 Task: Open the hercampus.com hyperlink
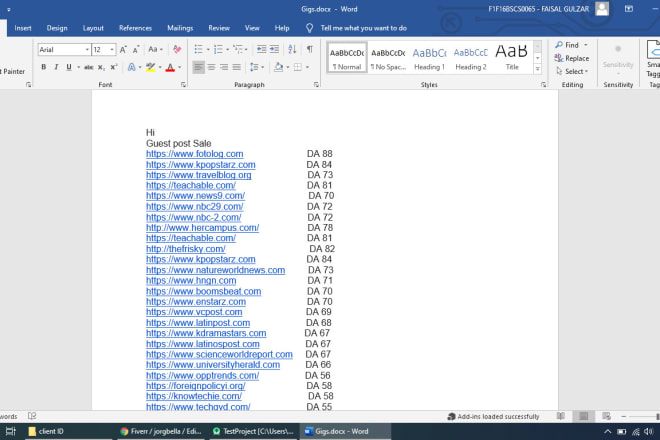pyautogui.click(x=202, y=228)
